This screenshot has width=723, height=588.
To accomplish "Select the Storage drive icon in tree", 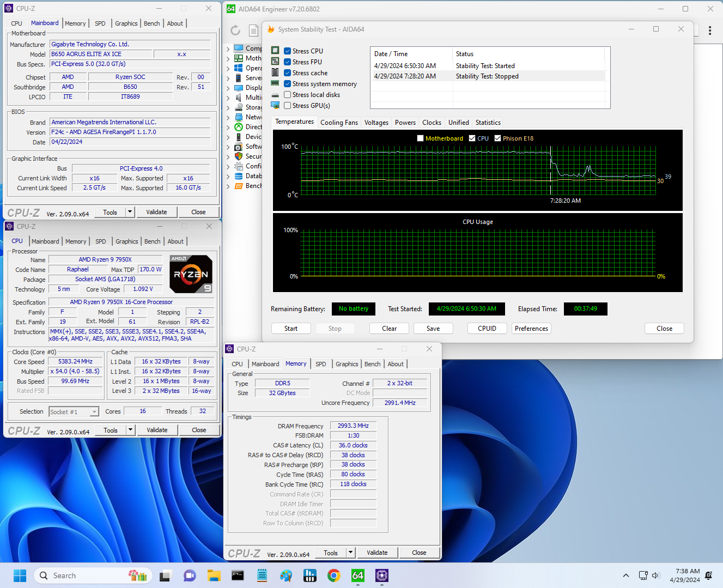I will [239, 107].
